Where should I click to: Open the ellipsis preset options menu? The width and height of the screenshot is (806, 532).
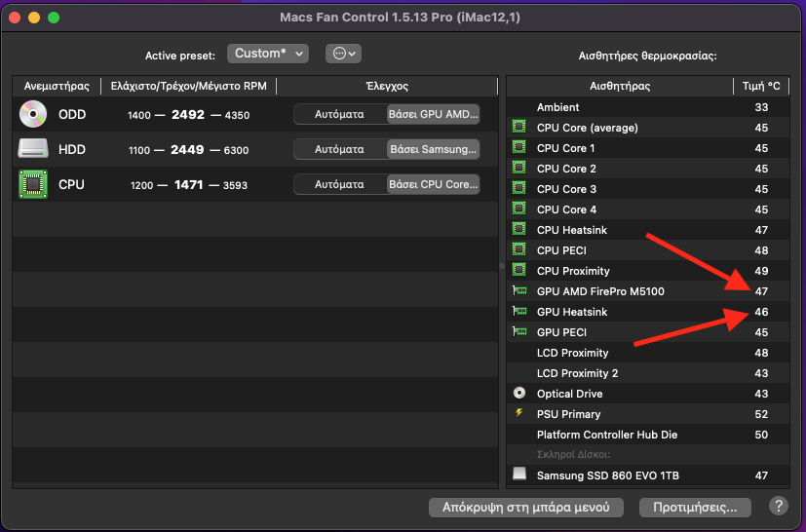[343, 54]
